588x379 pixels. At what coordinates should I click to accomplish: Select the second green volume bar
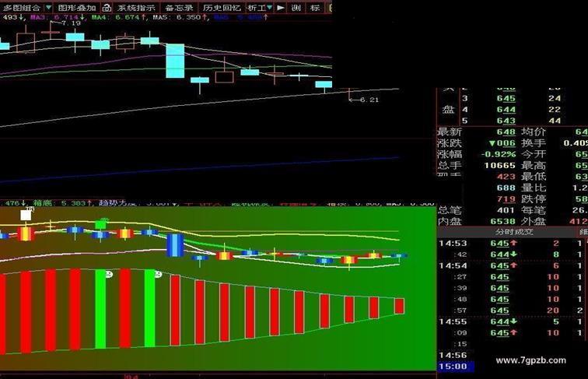[x=149, y=307]
